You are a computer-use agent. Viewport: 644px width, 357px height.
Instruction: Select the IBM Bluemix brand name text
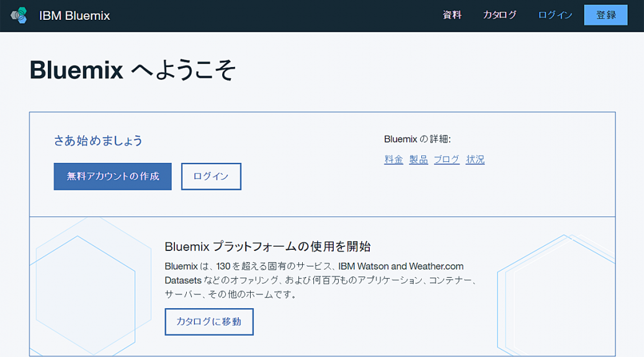click(74, 15)
